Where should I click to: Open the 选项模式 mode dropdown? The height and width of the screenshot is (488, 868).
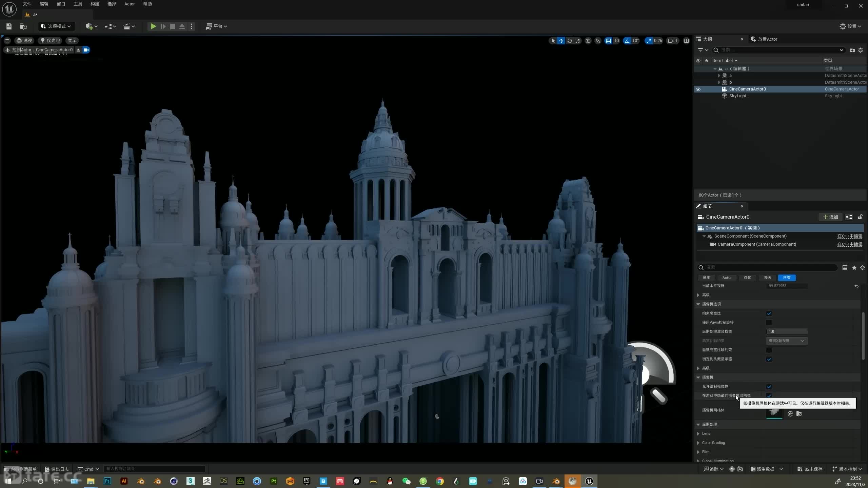pos(56,26)
